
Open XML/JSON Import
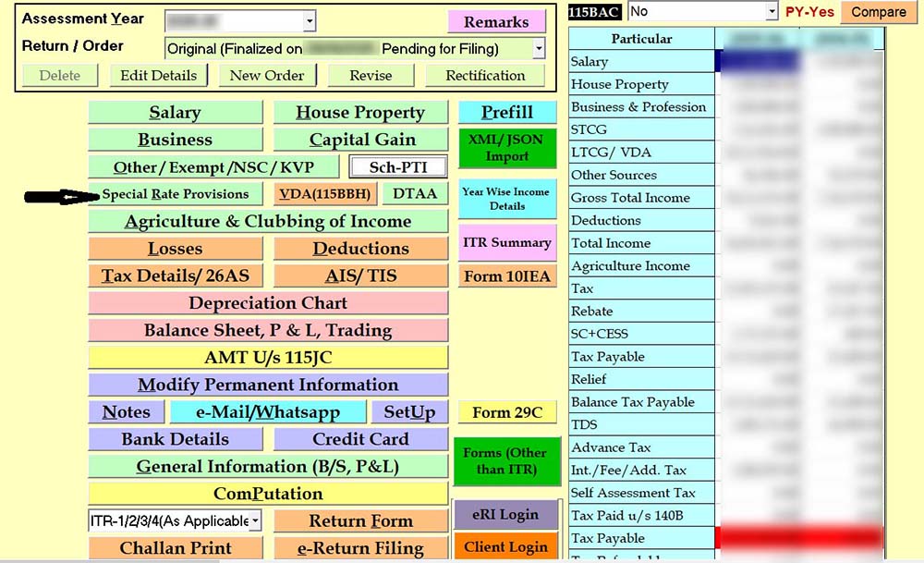(507, 148)
